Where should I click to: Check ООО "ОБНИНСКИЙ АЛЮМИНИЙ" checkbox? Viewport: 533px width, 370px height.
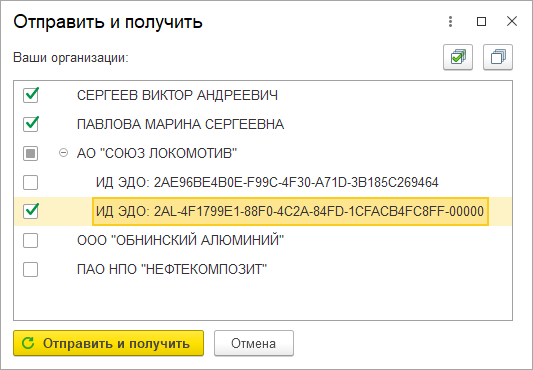coord(31,240)
